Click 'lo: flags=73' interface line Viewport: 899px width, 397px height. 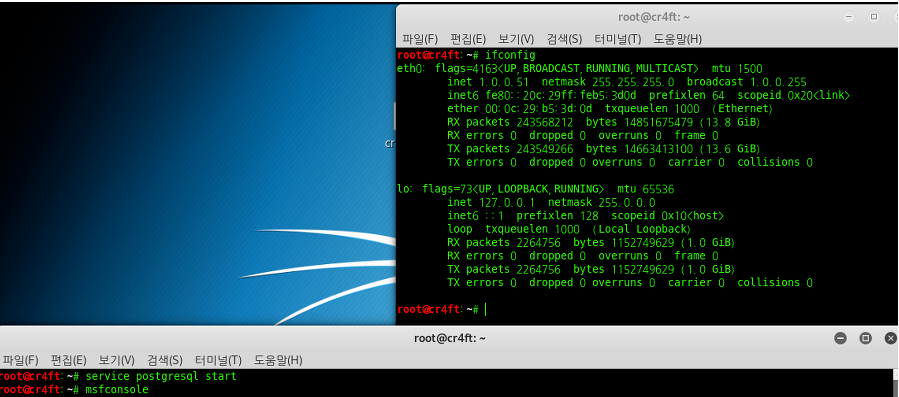click(x=536, y=189)
